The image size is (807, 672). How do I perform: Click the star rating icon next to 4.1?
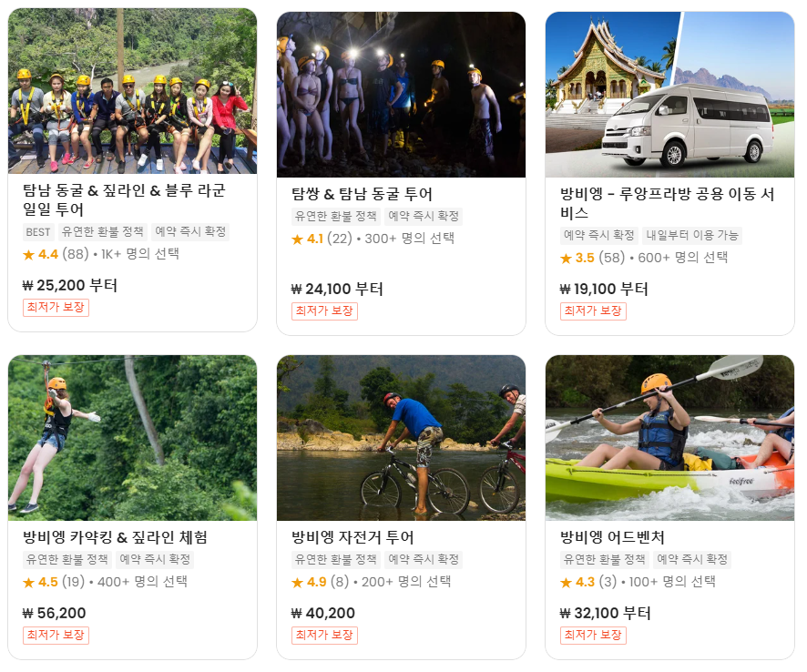[298, 239]
